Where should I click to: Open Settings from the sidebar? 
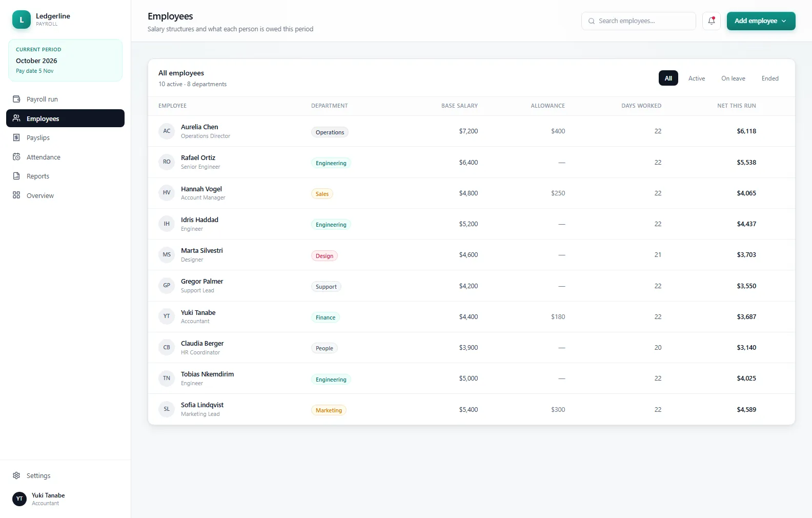(x=65, y=475)
